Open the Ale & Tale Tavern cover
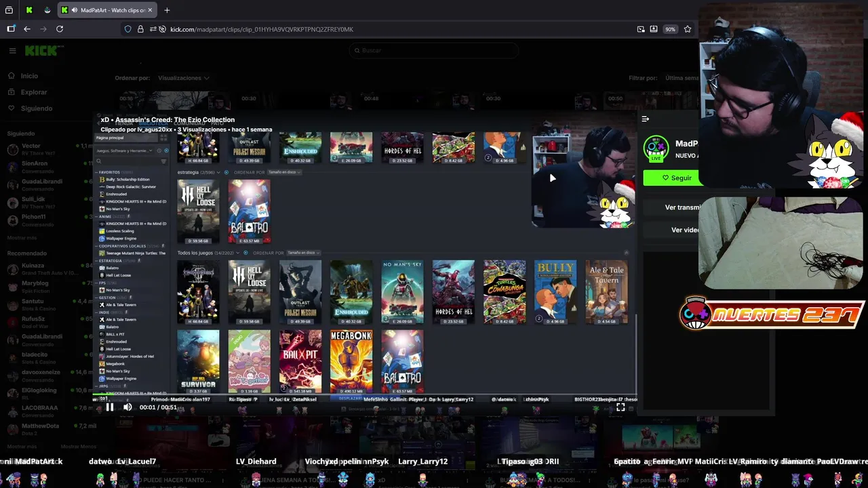The height and width of the screenshot is (488, 868). point(606,291)
